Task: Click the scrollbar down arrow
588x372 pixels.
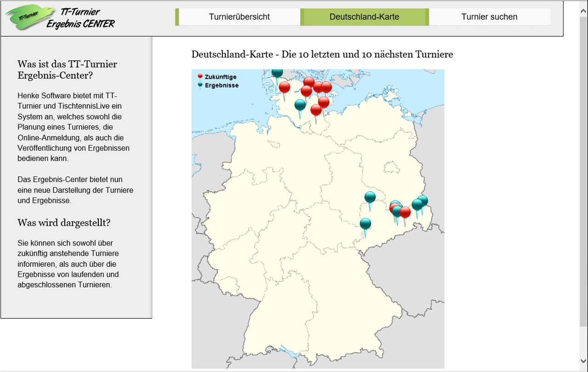Action: tap(583, 361)
